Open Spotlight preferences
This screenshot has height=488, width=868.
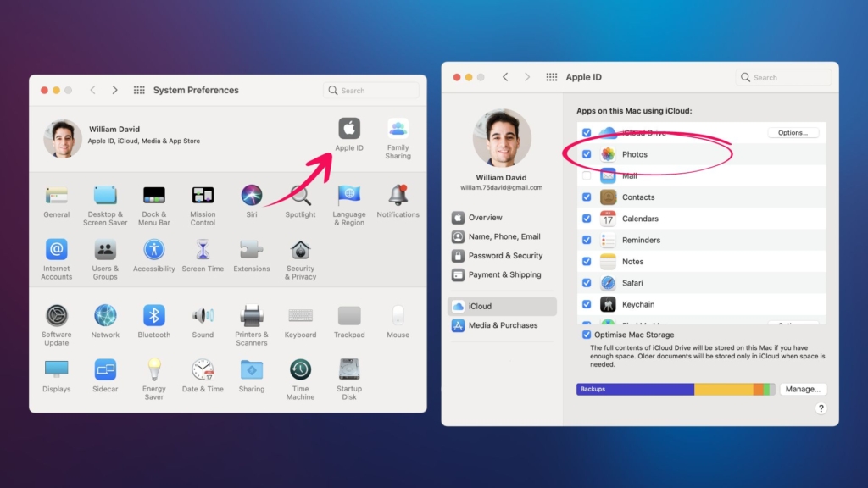pyautogui.click(x=300, y=202)
